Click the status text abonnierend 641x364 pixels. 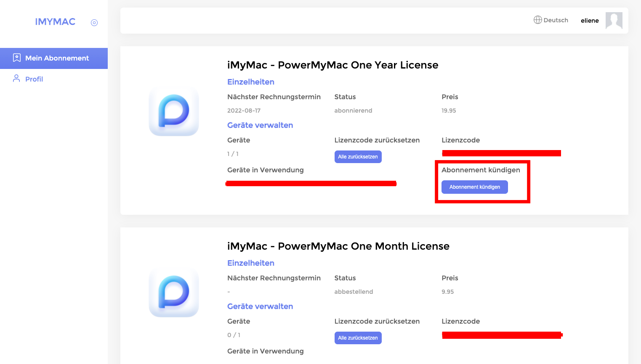pos(354,111)
